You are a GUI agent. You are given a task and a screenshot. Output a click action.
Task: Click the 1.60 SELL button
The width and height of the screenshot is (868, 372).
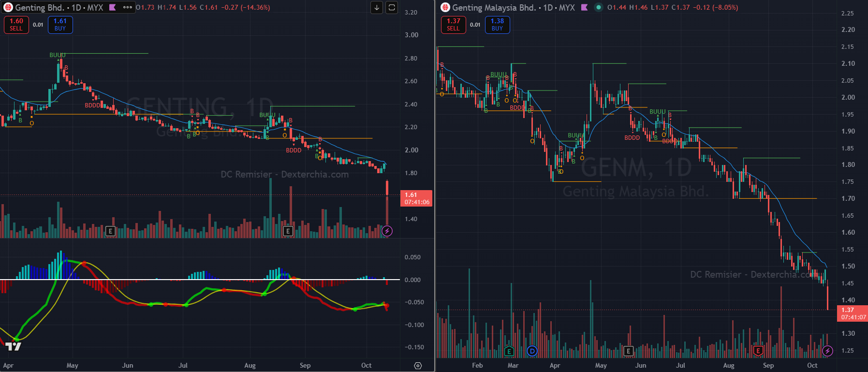coord(16,25)
